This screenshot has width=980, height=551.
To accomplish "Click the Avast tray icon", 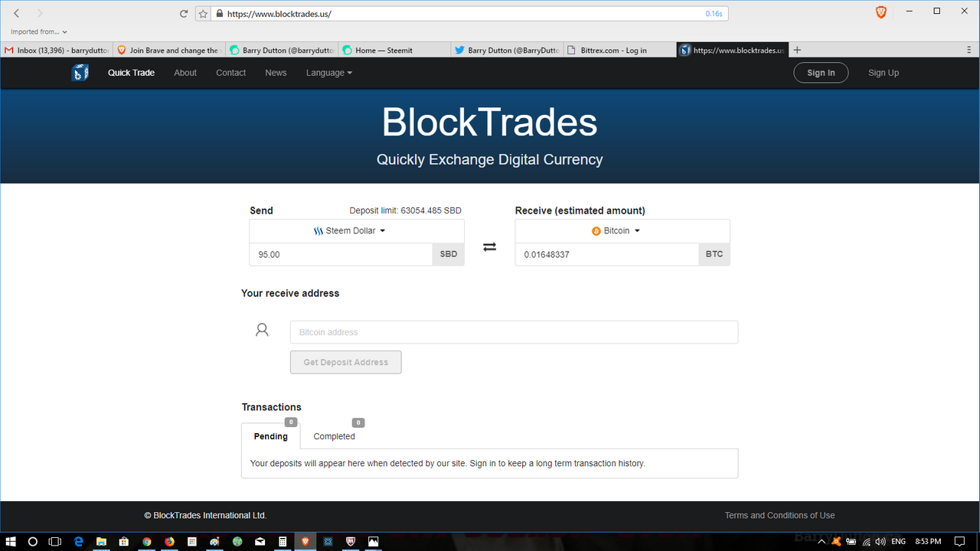I will [x=837, y=541].
